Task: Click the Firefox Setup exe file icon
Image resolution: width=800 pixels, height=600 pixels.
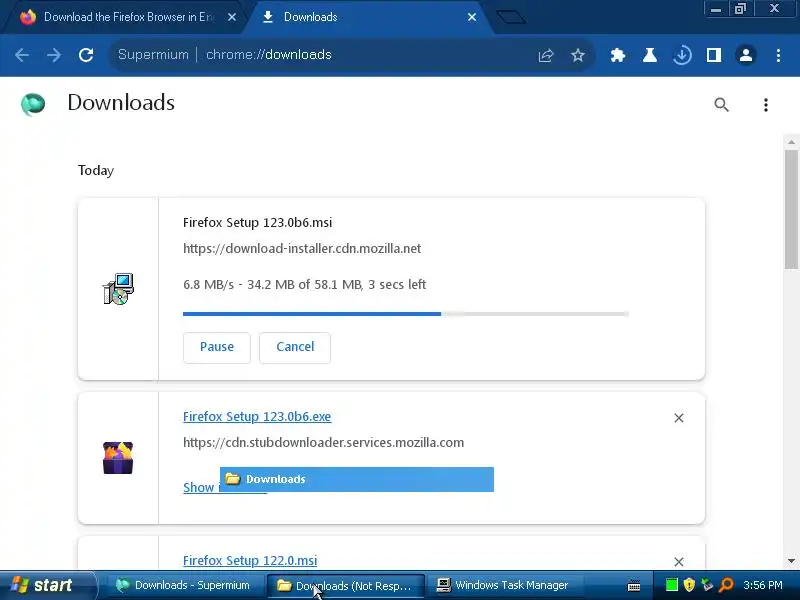Action: (x=118, y=458)
